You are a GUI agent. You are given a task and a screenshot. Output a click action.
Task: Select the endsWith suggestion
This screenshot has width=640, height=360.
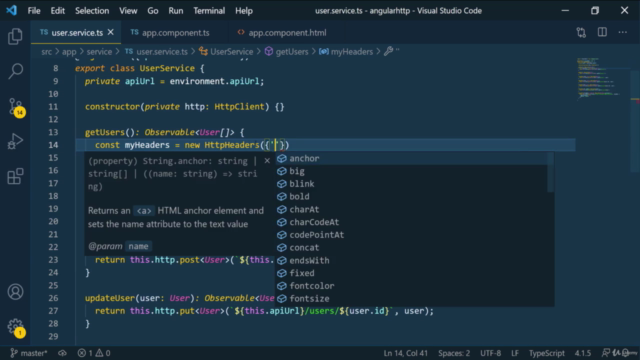pyautogui.click(x=411, y=260)
